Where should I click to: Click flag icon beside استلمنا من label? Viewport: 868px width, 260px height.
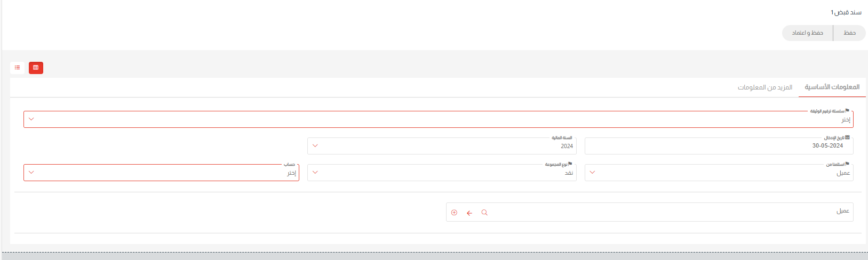847,164
